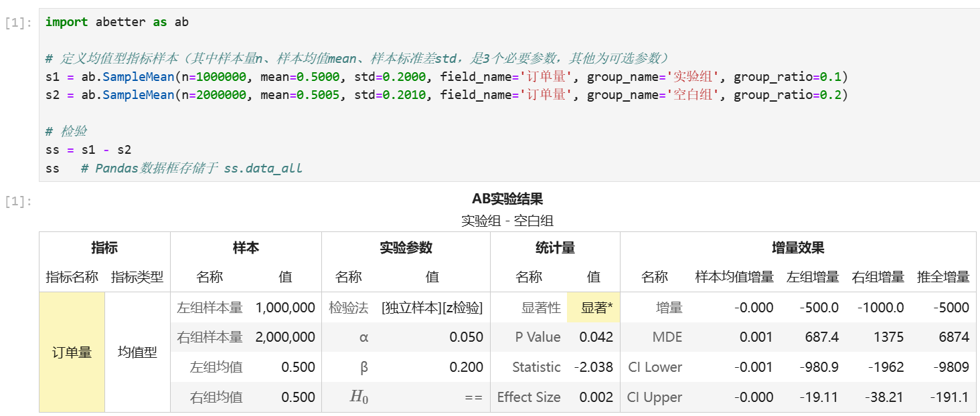Click the '显著性' statistic label

pyautogui.click(x=541, y=308)
